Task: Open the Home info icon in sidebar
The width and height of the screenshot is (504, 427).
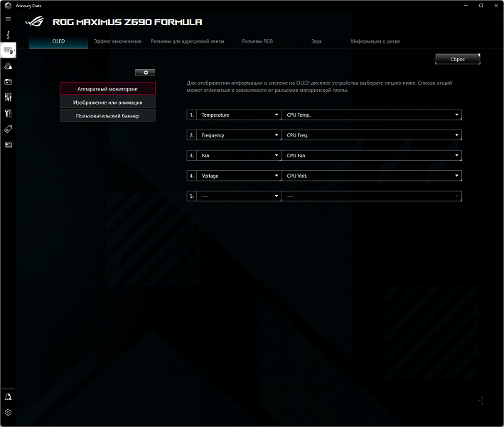Action: pos(8,34)
